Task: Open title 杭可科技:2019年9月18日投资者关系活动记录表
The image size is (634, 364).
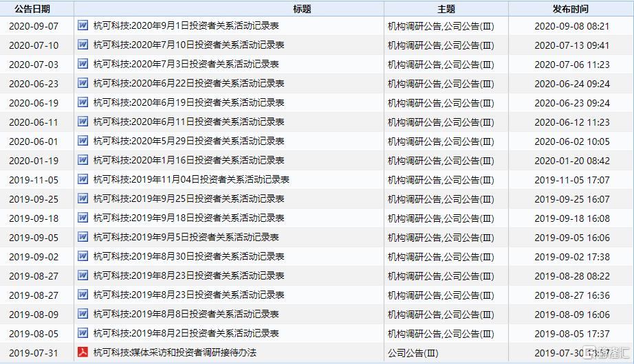Action: 189,218
